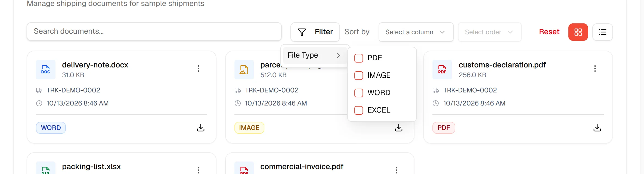Image resolution: width=644 pixels, height=174 pixels.
Task: Download customs-declaration.pdf
Action: coord(597,128)
